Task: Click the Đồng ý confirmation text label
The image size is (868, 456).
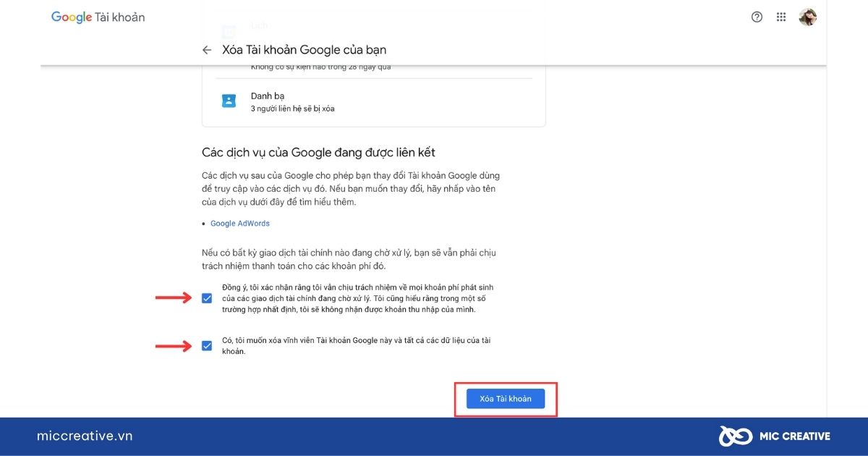Action: [358, 298]
